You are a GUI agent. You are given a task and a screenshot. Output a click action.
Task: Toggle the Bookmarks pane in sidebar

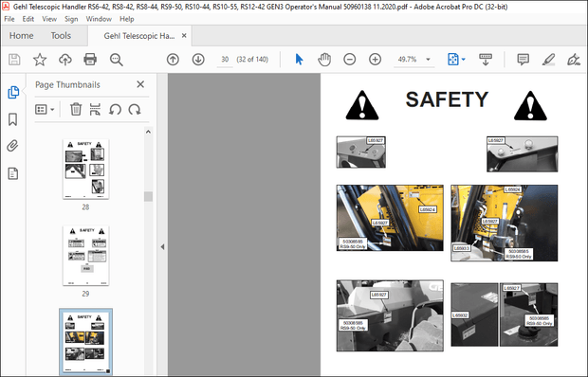pyautogui.click(x=12, y=119)
